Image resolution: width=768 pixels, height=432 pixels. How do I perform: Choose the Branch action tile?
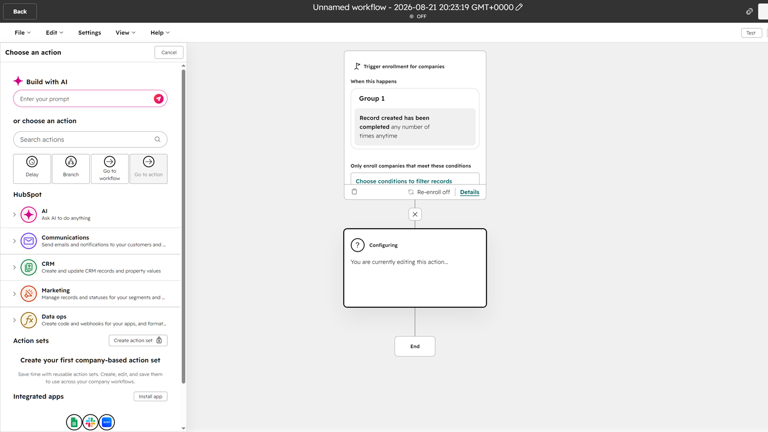pyautogui.click(x=71, y=168)
